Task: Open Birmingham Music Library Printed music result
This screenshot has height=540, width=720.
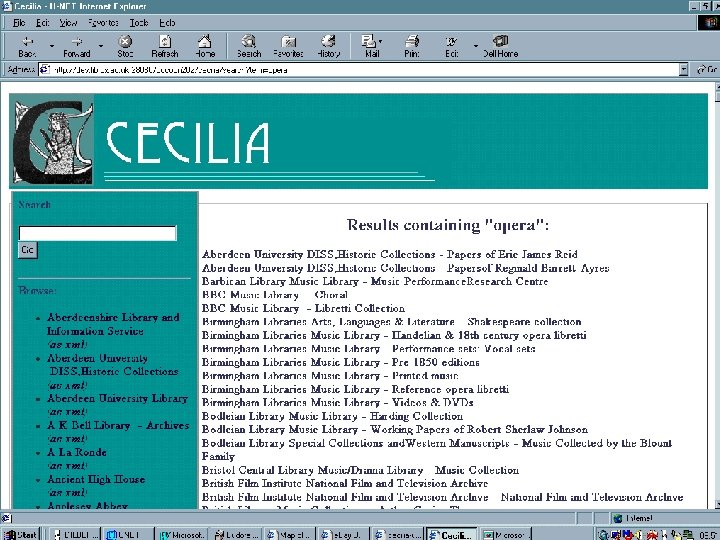Action: click(330, 376)
